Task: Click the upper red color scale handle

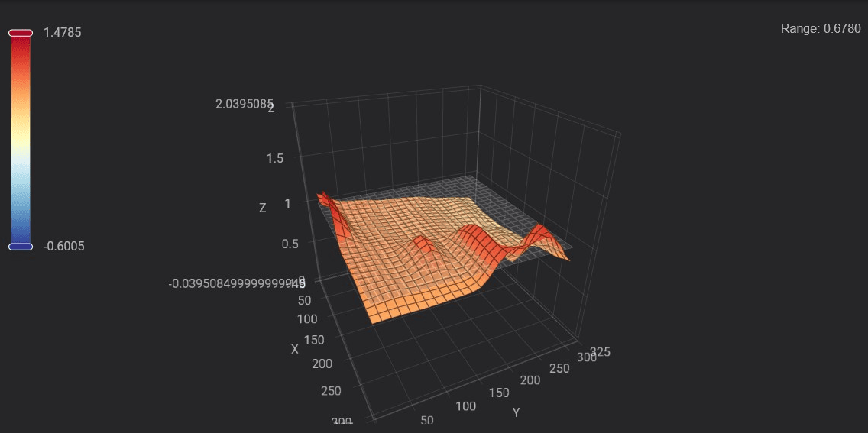Action: click(x=21, y=33)
